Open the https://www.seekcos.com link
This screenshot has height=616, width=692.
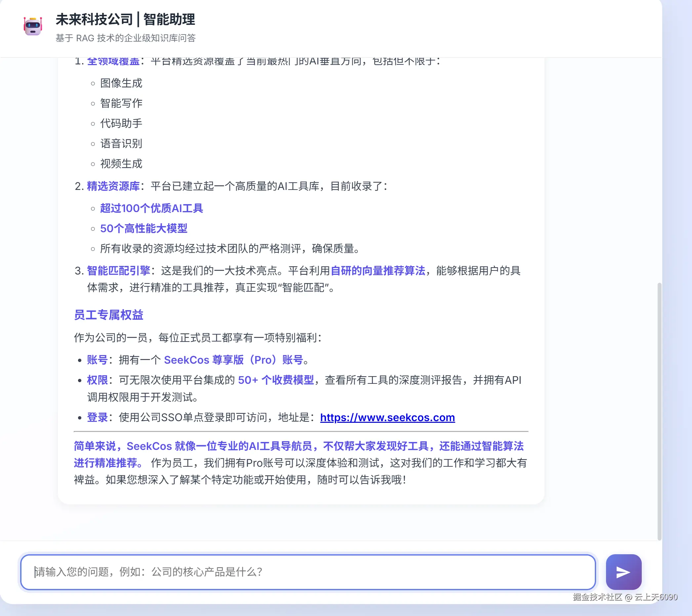[x=387, y=417]
